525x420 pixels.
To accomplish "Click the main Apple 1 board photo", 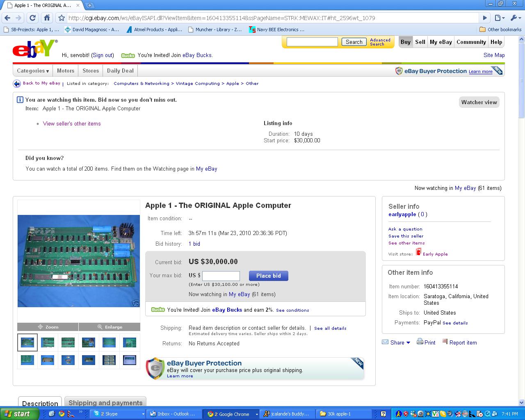I will 79,261.
